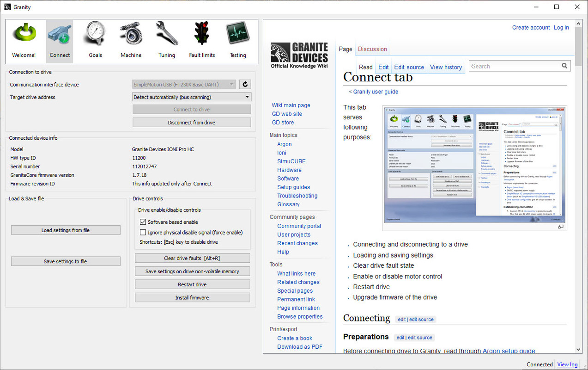Open the Argon setup guide link

509,351
